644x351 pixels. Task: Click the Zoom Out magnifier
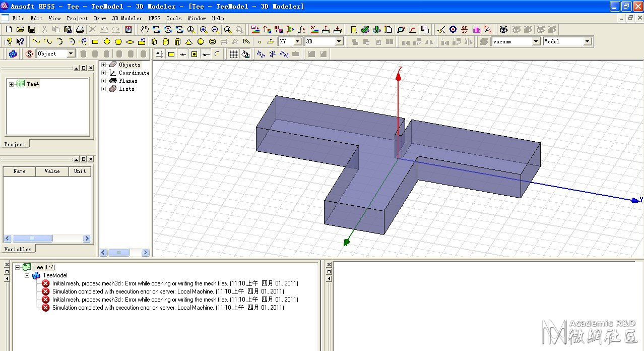(215, 30)
